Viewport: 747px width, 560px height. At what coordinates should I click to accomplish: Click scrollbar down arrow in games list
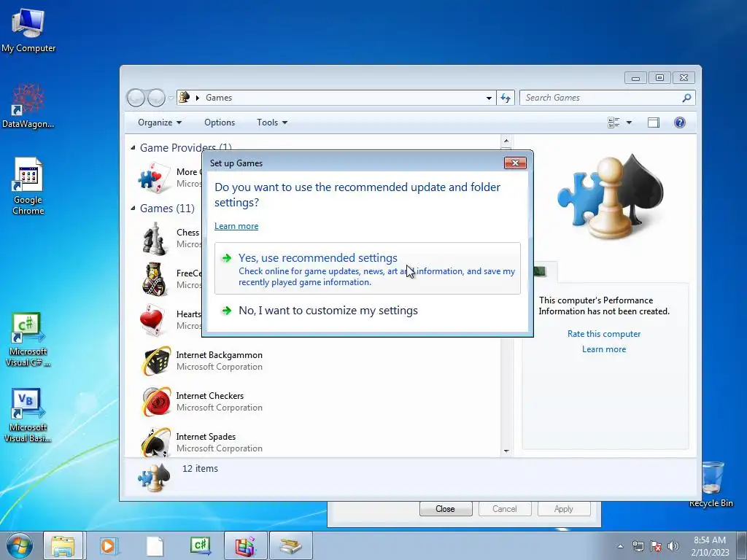[506, 451]
